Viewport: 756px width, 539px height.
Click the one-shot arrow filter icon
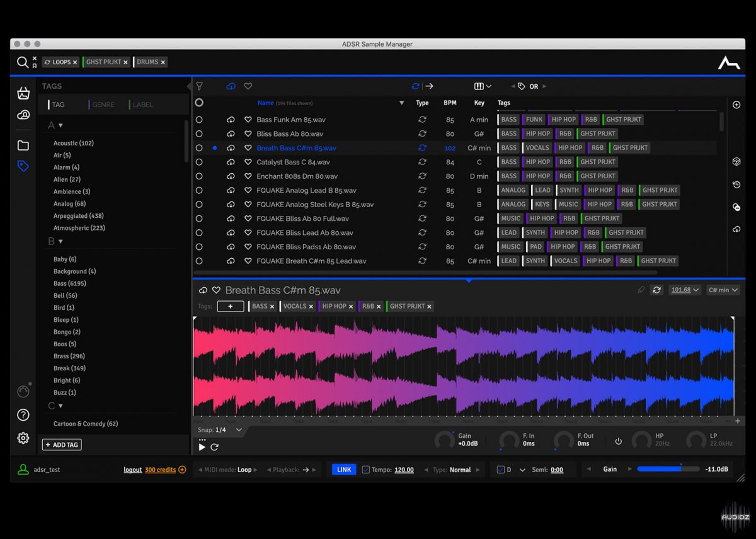point(429,86)
